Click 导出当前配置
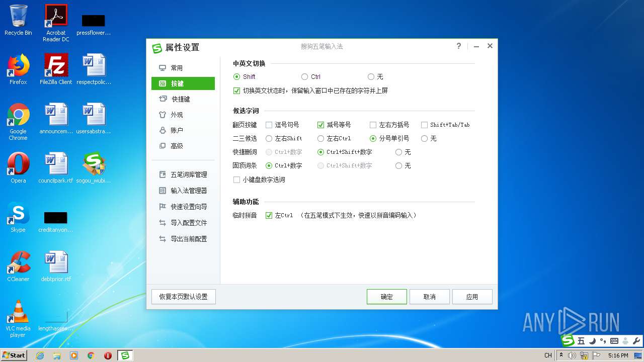 pos(183,239)
